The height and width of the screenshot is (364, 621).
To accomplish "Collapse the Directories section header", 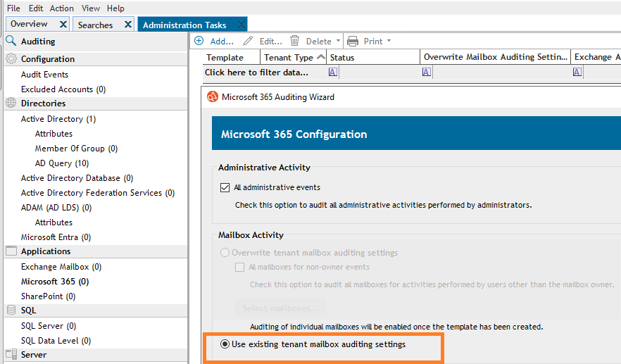I will 96,103.
